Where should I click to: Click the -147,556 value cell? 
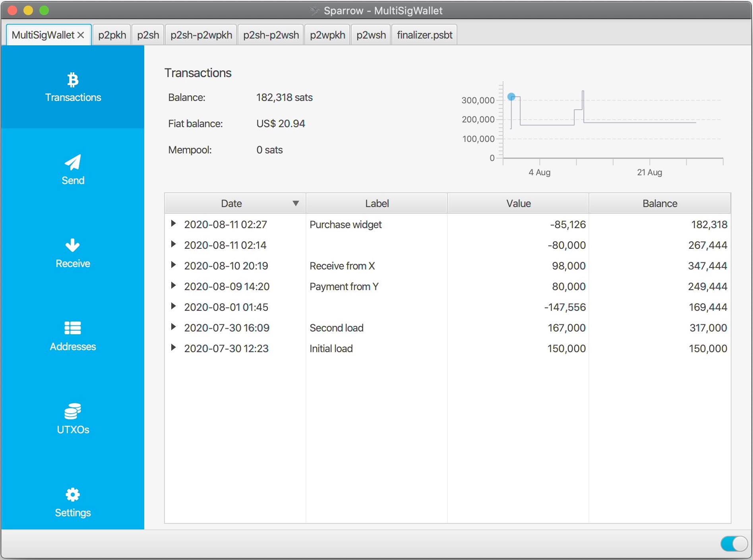coord(518,307)
